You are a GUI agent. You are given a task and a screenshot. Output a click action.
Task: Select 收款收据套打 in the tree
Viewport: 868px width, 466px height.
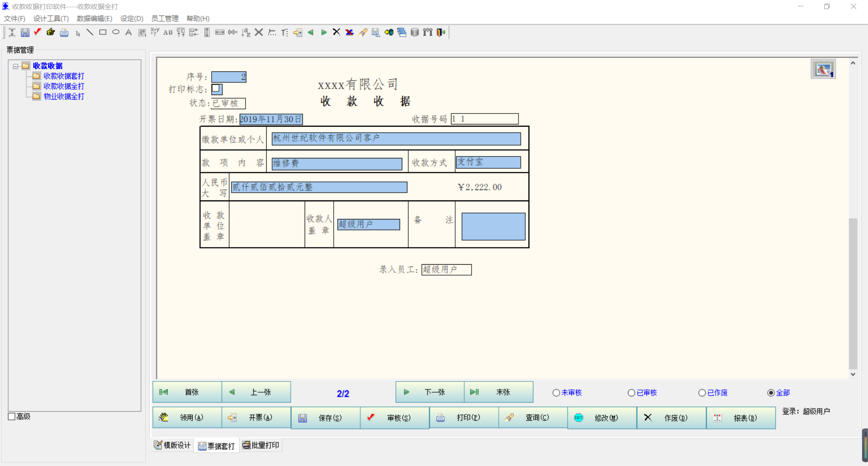[x=64, y=76]
